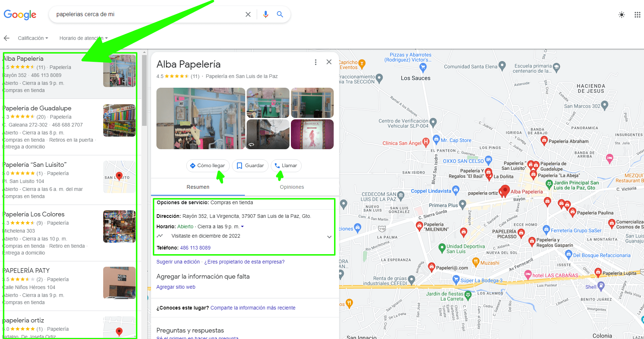Click the Alba Papelería red map pin
Screen dimensions: 644x339
505,191
